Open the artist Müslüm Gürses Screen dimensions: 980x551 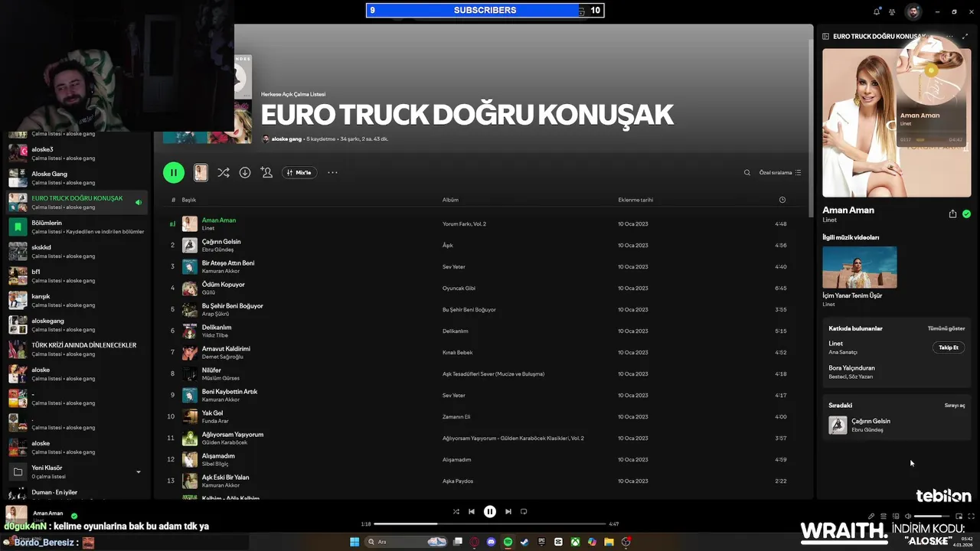click(x=220, y=378)
